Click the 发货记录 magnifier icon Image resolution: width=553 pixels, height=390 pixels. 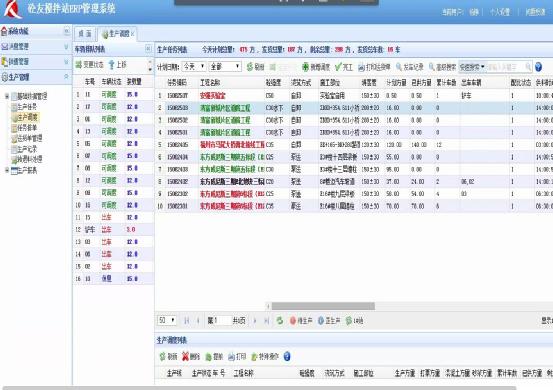click(x=399, y=67)
